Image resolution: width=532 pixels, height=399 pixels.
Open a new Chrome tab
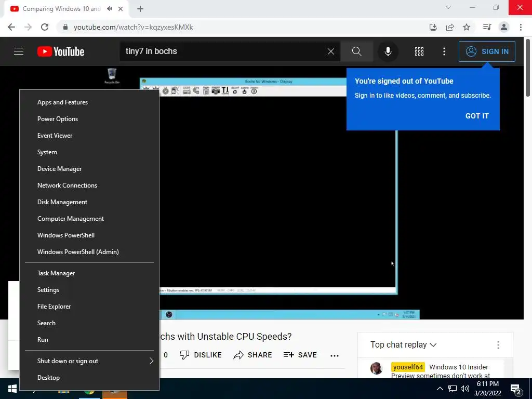[x=140, y=9]
